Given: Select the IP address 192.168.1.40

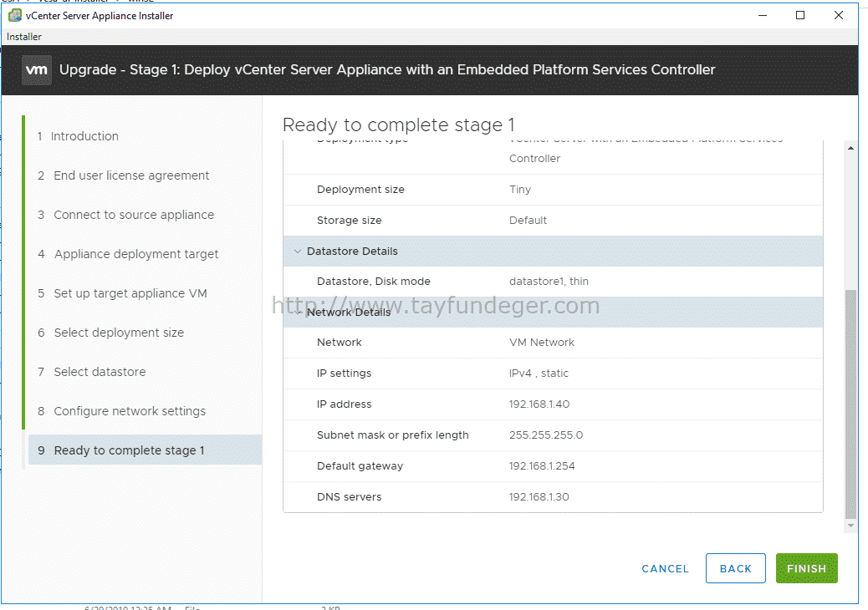Looking at the screenshot, I should 539,404.
